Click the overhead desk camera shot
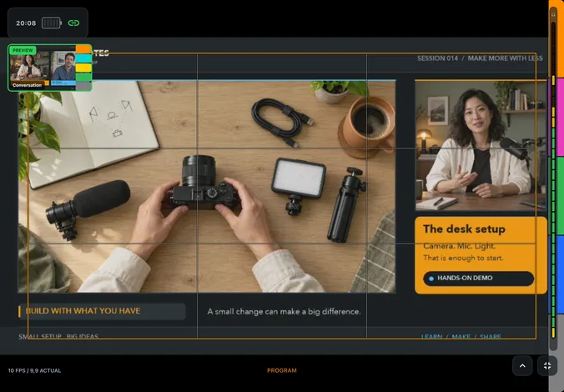564x392 pixels. tap(207, 186)
